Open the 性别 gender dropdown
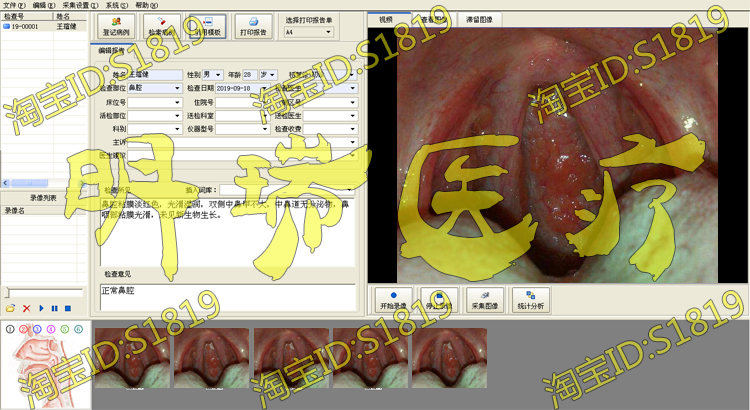The width and height of the screenshot is (750, 410). [x=218, y=75]
